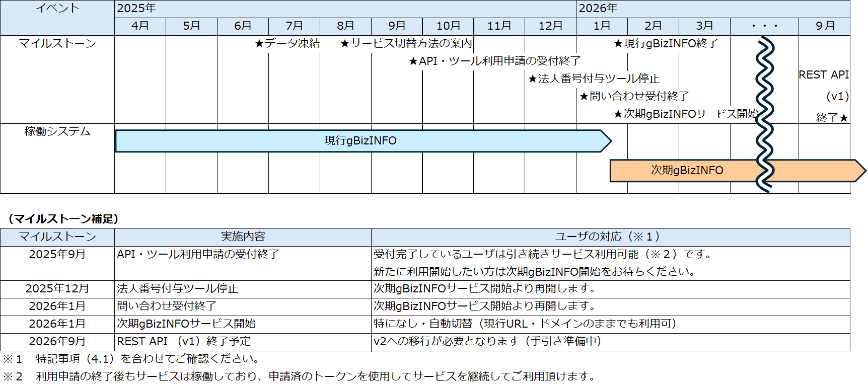Viewport: 868px width, 387px height.
Task: Select the ★問い合わせ受付終了 milestone label
Action: [634, 96]
